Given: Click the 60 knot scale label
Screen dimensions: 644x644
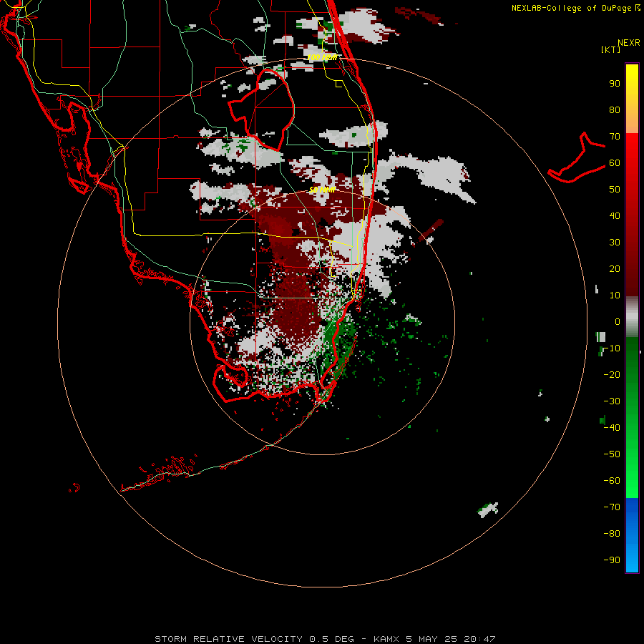Looking at the screenshot, I should click(x=615, y=163).
